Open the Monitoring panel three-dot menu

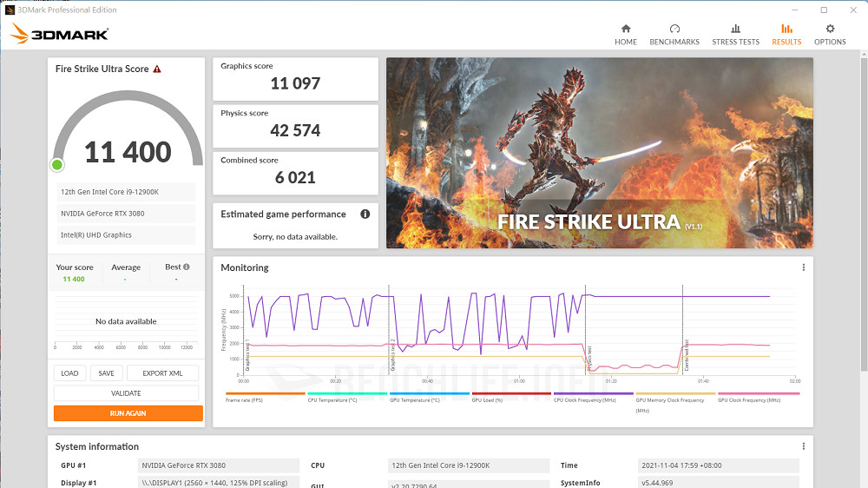pyautogui.click(x=803, y=267)
